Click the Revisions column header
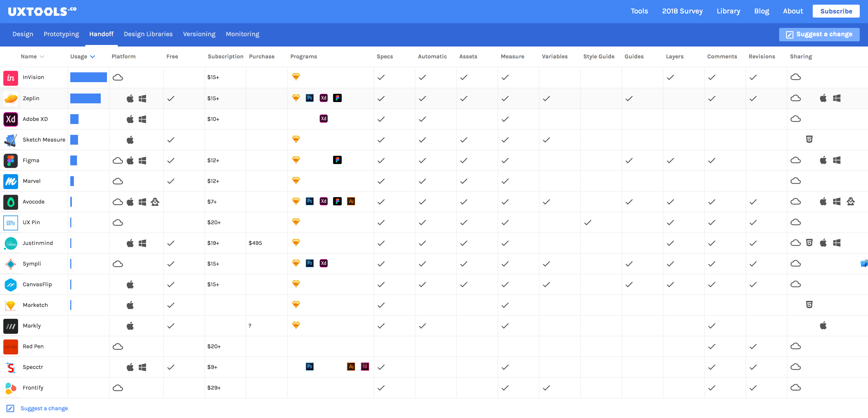The height and width of the screenshot is (418, 868). point(762,57)
